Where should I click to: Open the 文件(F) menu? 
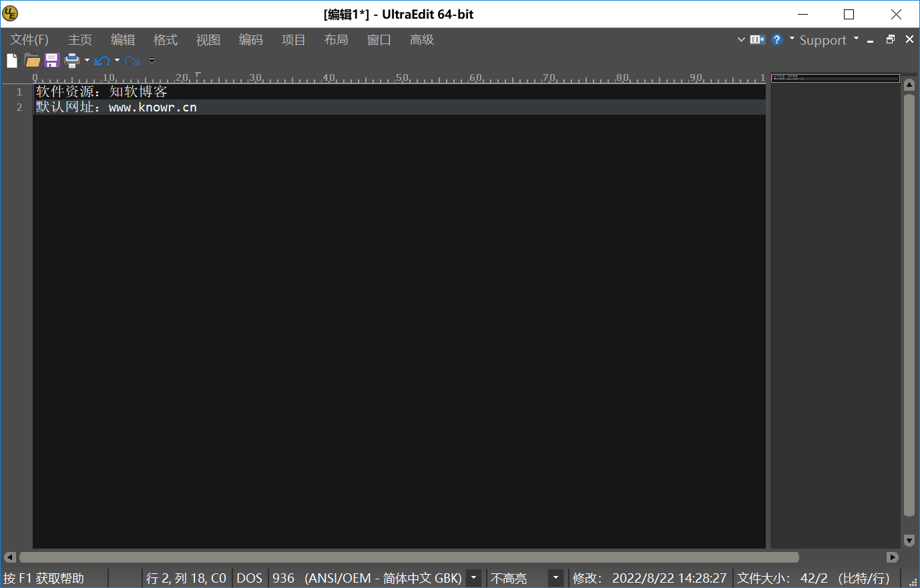29,40
